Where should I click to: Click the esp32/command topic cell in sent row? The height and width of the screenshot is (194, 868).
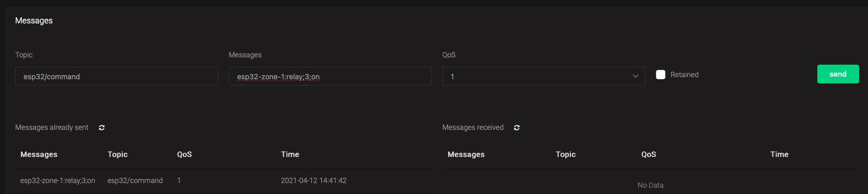[x=135, y=180]
